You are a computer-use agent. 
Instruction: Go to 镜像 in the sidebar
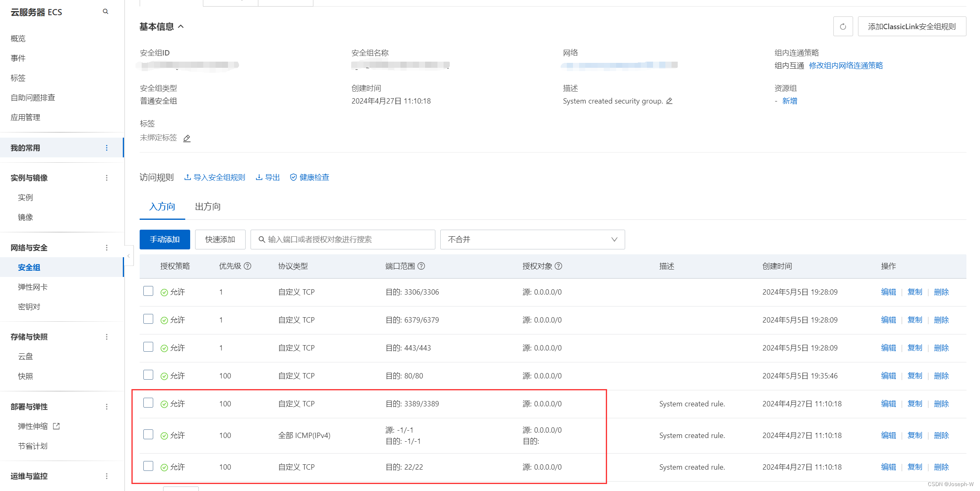[25, 217]
